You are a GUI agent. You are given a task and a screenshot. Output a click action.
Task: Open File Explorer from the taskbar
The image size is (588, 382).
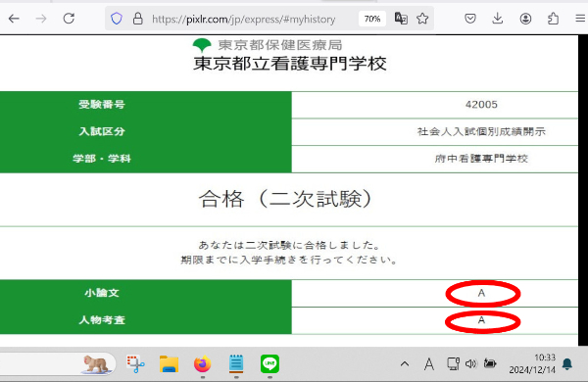pos(169,363)
